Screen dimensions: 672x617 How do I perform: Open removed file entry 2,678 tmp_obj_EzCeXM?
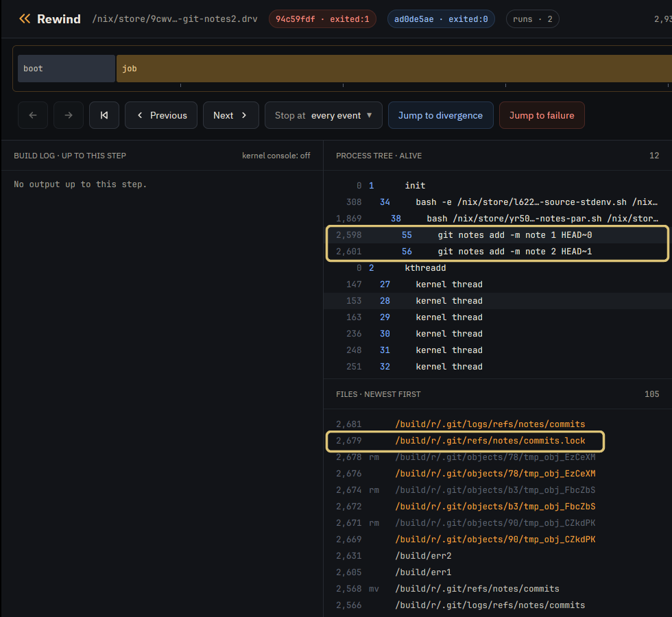pyautogui.click(x=498, y=457)
